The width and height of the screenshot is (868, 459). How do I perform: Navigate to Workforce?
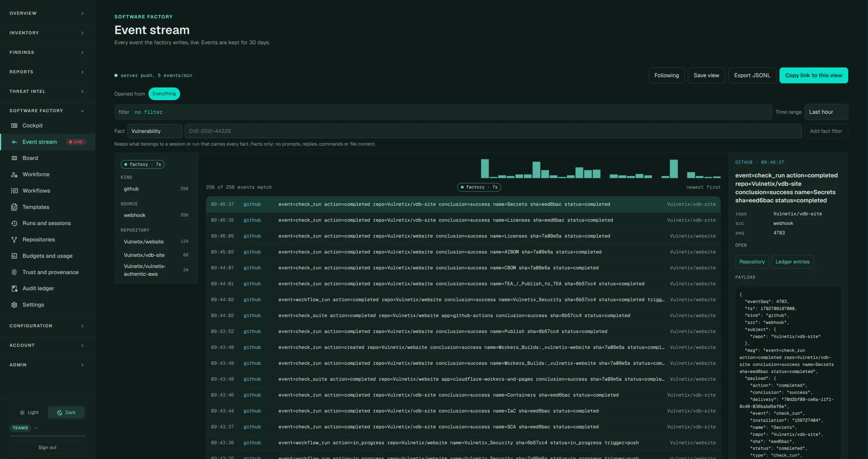[x=47, y=174]
